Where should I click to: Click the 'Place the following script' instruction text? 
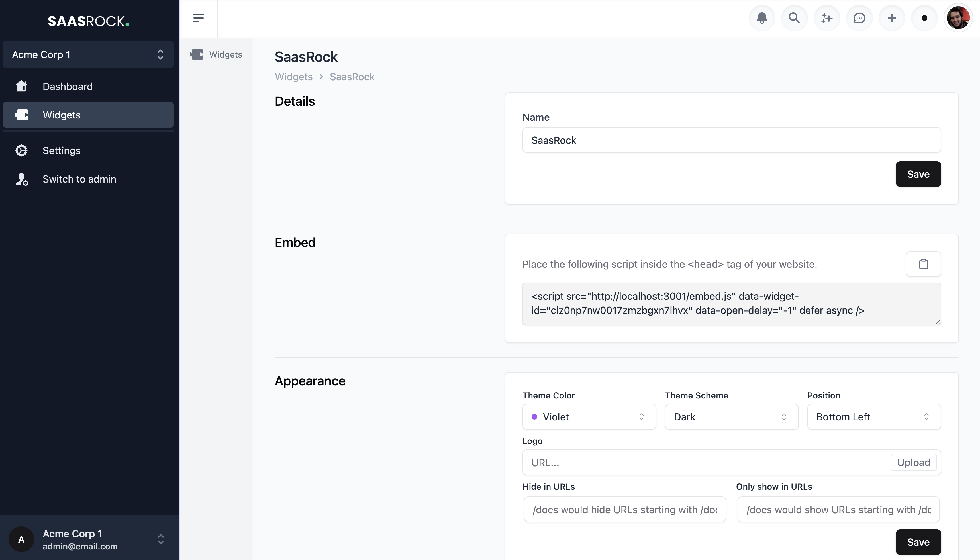click(669, 264)
